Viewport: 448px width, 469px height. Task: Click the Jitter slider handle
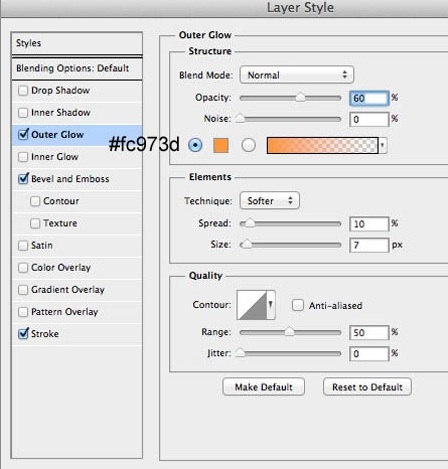(240, 353)
